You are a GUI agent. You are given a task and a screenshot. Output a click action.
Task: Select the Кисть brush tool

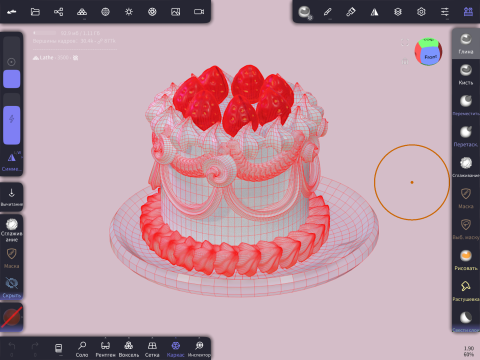pyautogui.click(x=466, y=75)
